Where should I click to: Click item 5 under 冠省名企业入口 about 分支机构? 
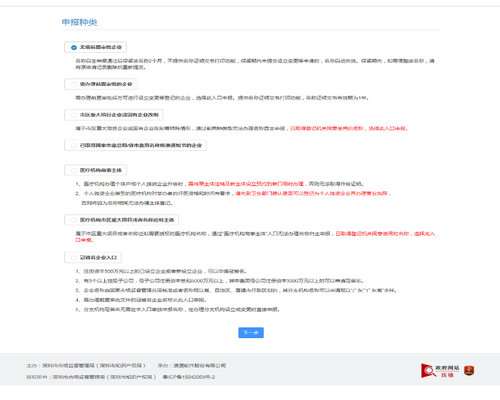coord(178,309)
